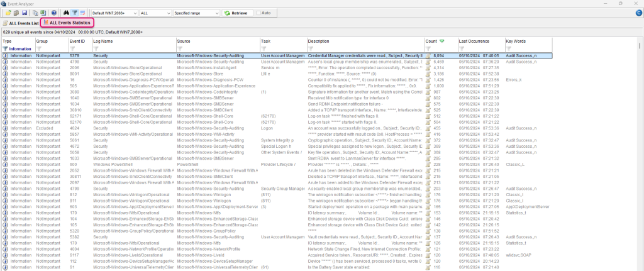Sort by the Key Words column header

point(528,41)
